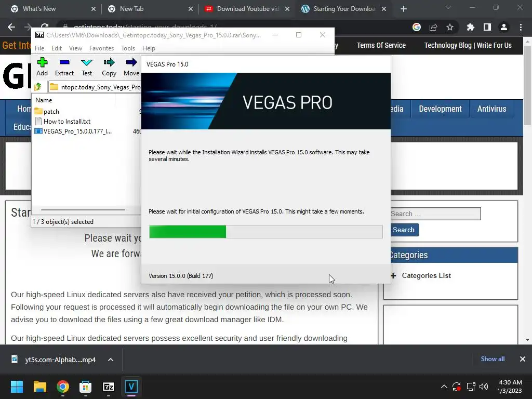
Task: Open the clock showing 4:30 AM
Action: pos(510,387)
